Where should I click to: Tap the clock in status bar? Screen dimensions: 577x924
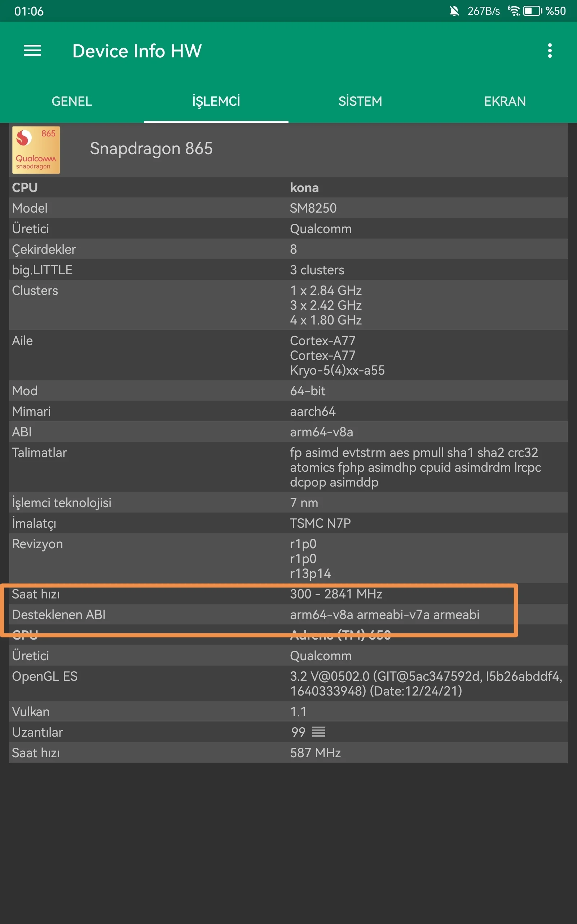(x=29, y=11)
